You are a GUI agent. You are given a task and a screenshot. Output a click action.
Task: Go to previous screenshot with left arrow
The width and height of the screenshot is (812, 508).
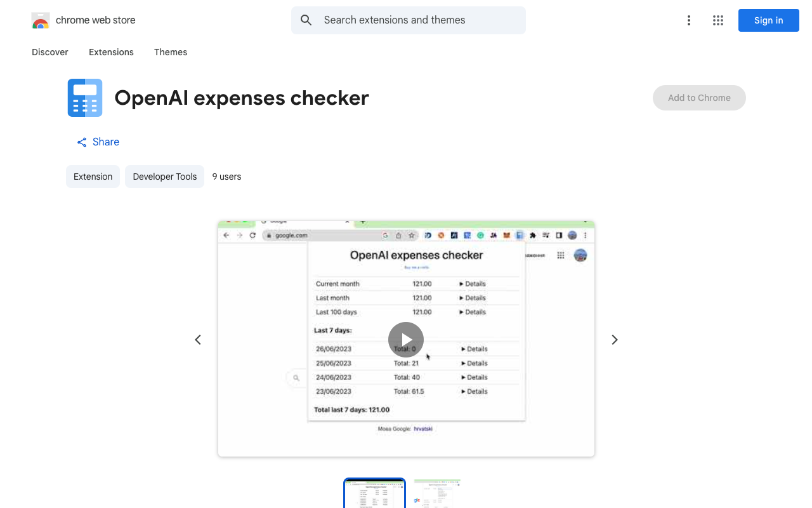click(198, 340)
